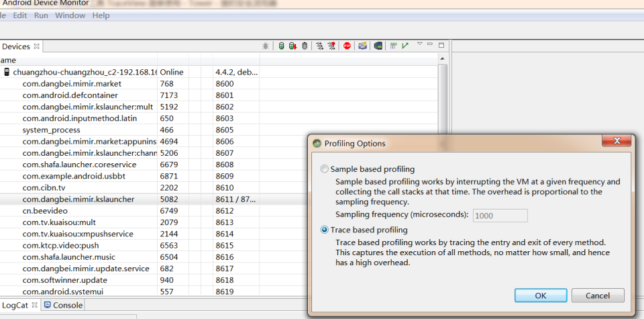Click the Stop Method Profiling icon
644x319 pixels.
click(331, 46)
